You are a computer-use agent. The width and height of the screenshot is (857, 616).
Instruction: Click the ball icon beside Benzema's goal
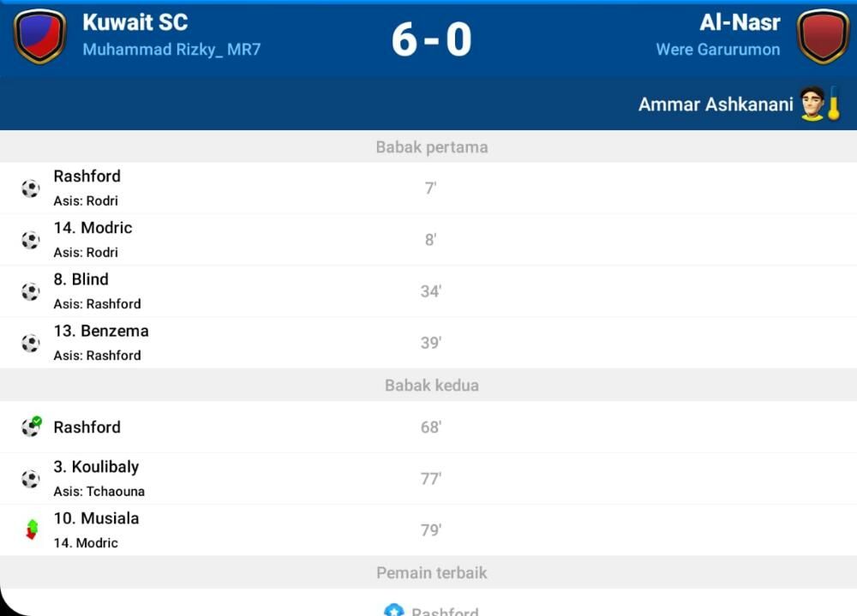[31, 344]
